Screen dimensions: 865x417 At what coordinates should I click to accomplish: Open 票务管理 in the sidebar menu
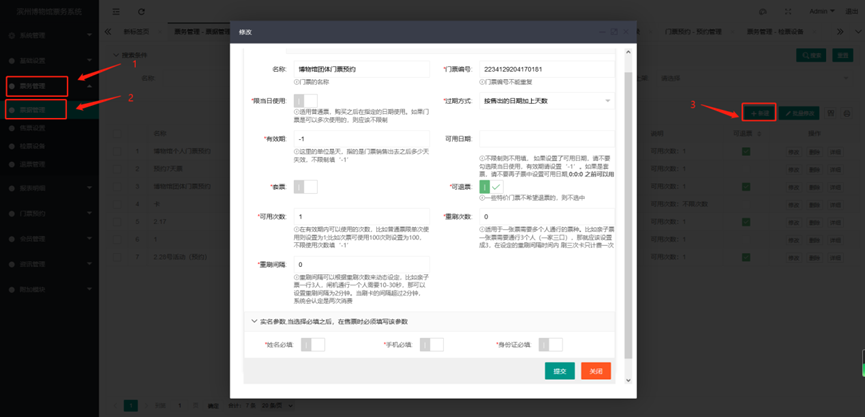point(36,86)
